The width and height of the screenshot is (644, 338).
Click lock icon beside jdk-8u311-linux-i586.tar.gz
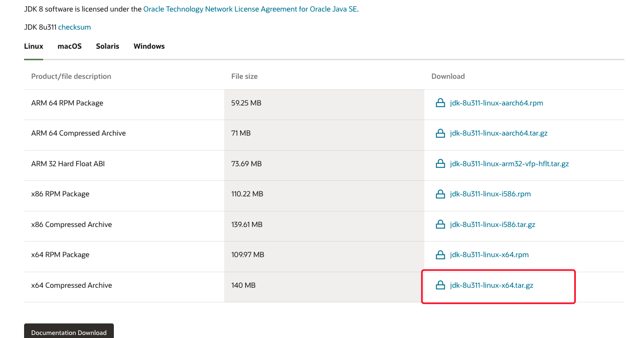coord(440,224)
